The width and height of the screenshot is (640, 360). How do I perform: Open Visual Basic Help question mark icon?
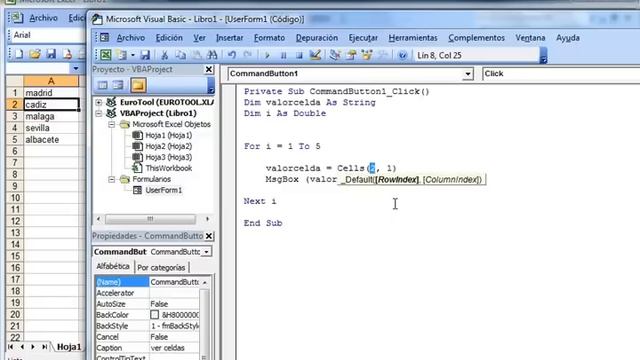[x=402, y=55]
